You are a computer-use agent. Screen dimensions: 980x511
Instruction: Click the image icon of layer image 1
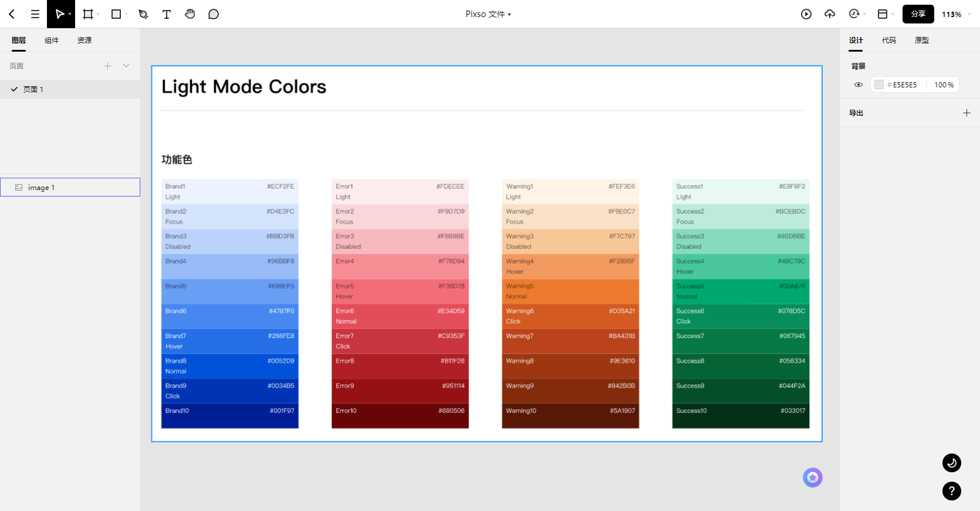tap(19, 188)
